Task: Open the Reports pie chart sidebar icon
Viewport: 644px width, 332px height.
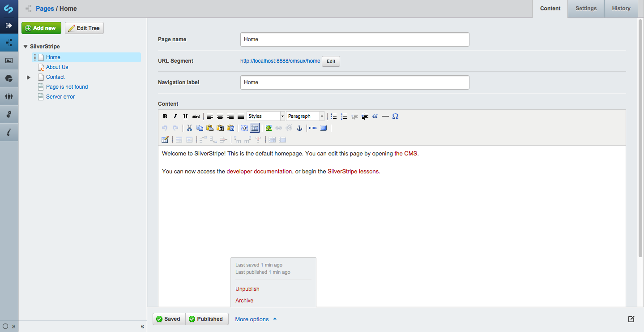Action: (9, 78)
